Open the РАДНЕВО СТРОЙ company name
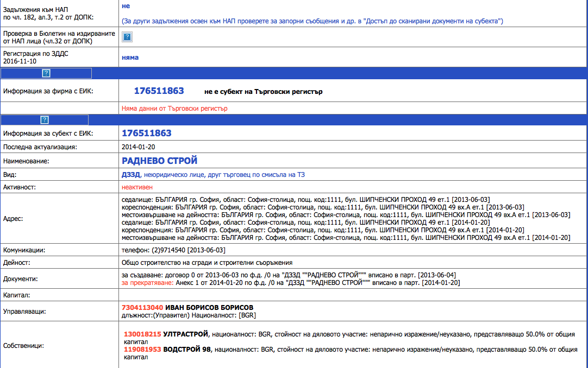This screenshot has height=368, width=588. click(160, 161)
